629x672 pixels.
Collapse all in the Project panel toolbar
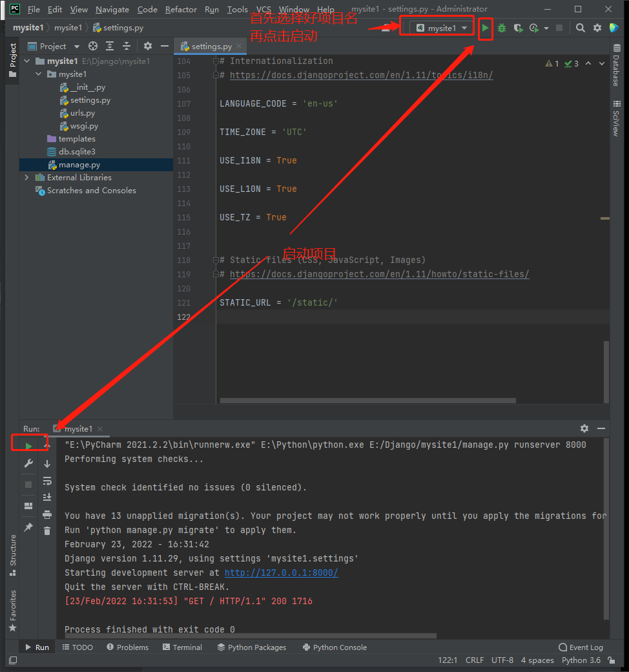127,46
